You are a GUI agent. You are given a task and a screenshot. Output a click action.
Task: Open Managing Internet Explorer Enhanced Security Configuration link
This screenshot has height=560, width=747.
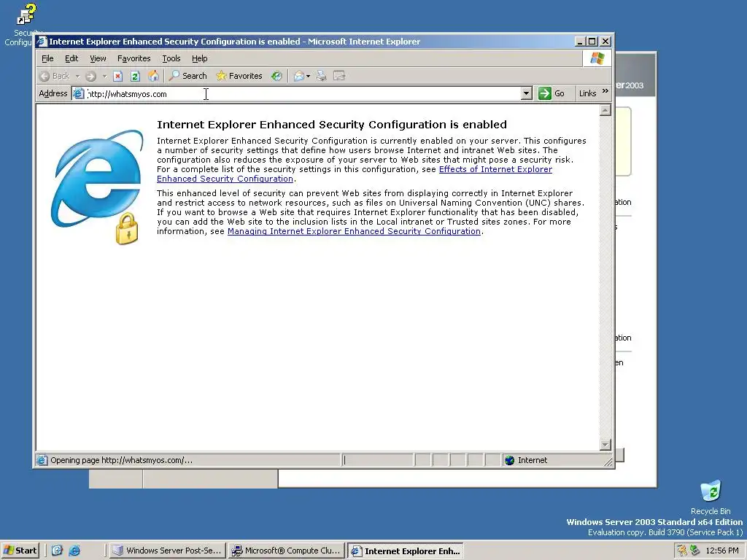pyautogui.click(x=354, y=231)
